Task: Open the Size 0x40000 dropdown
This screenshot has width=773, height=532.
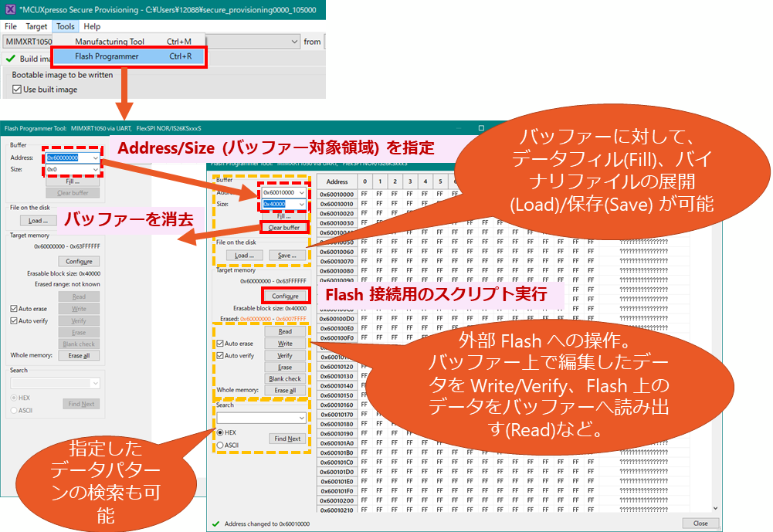Action: coord(300,204)
